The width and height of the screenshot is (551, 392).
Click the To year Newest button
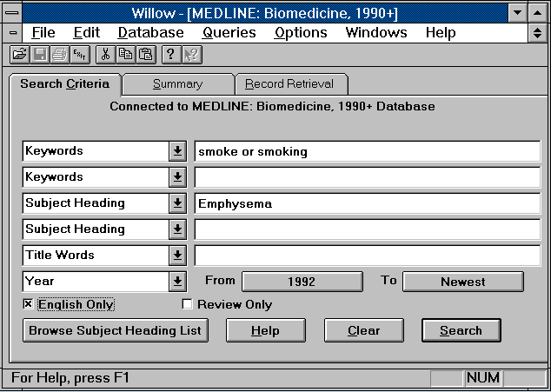tap(463, 282)
